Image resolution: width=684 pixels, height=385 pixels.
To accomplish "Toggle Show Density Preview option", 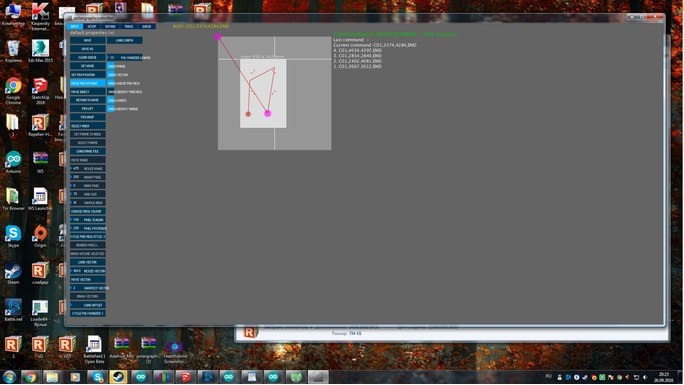I will (125, 92).
